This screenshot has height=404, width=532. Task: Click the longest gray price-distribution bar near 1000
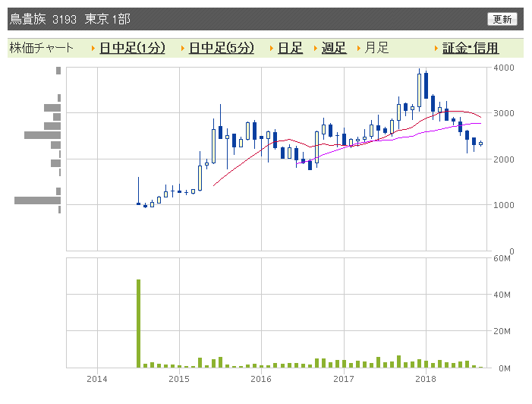37,200
